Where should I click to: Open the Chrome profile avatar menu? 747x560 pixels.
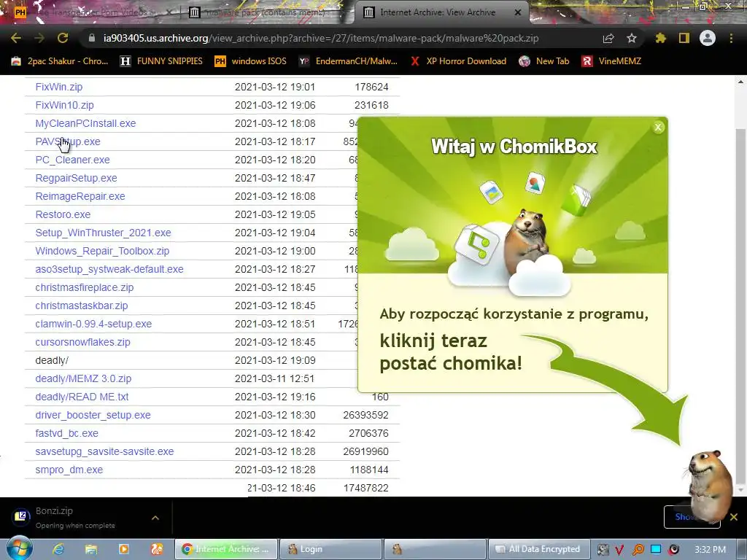coord(708,38)
